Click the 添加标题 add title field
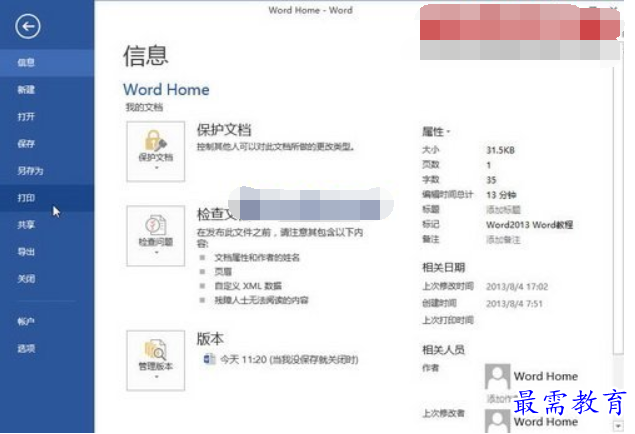The width and height of the screenshot is (635, 434). [x=503, y=210]
